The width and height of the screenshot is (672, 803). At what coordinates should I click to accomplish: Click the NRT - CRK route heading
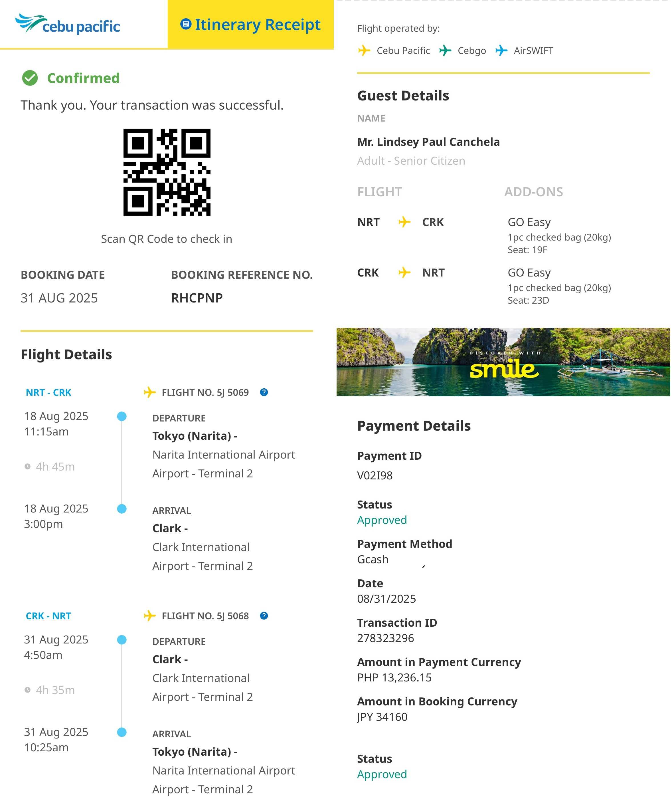click(48, 392)
